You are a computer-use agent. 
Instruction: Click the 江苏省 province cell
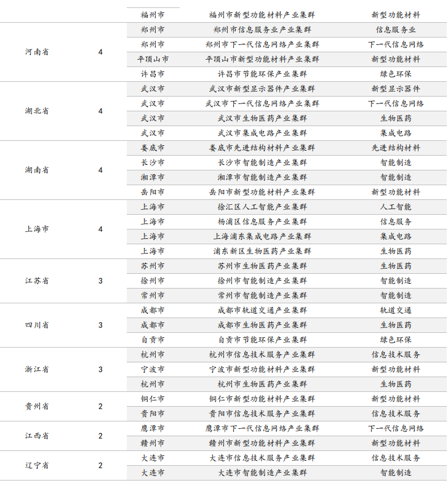37,281
